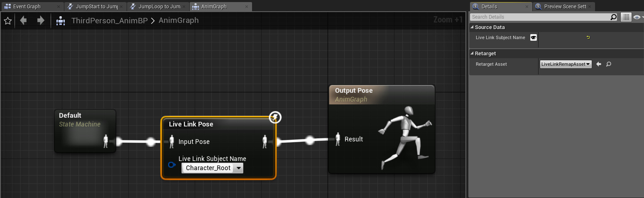Browse to Retarget Asset with the magnifier
The height and width of the screenshot is (198, 644).
[609, 64]
